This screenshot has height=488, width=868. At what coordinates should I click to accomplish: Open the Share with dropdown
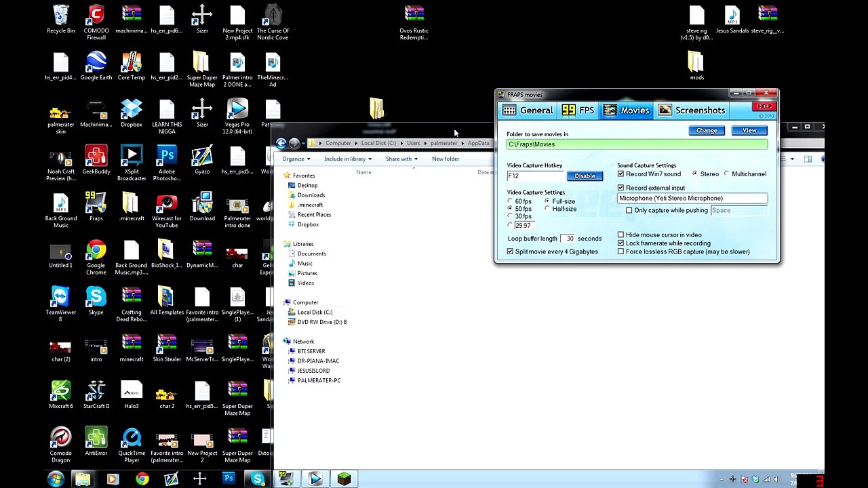(401, 159)
